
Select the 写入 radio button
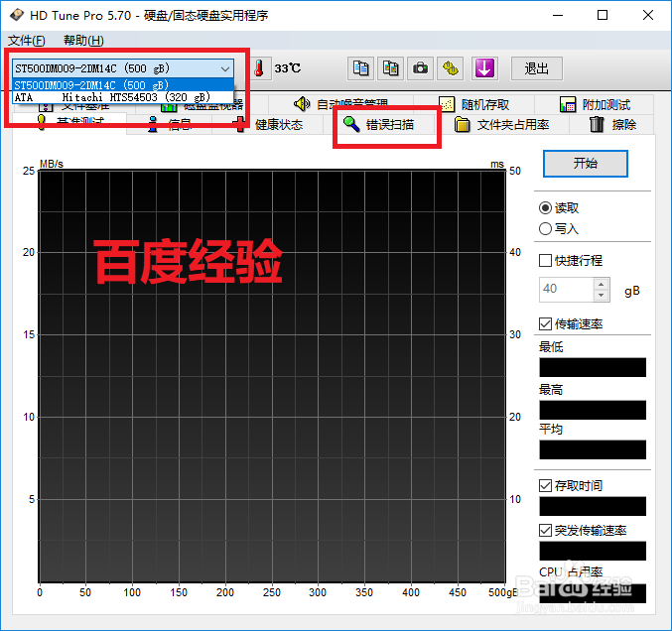pyautogui.click(x=545, y=229)
